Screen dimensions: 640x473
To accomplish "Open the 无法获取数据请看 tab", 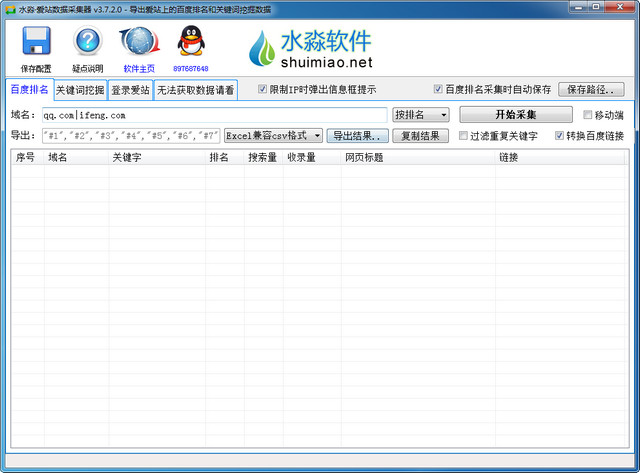I will [x=196, y=90].
